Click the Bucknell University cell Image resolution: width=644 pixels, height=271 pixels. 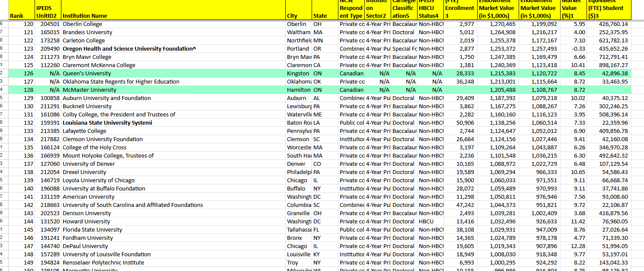pyautogui.click(x=173, y=106)
